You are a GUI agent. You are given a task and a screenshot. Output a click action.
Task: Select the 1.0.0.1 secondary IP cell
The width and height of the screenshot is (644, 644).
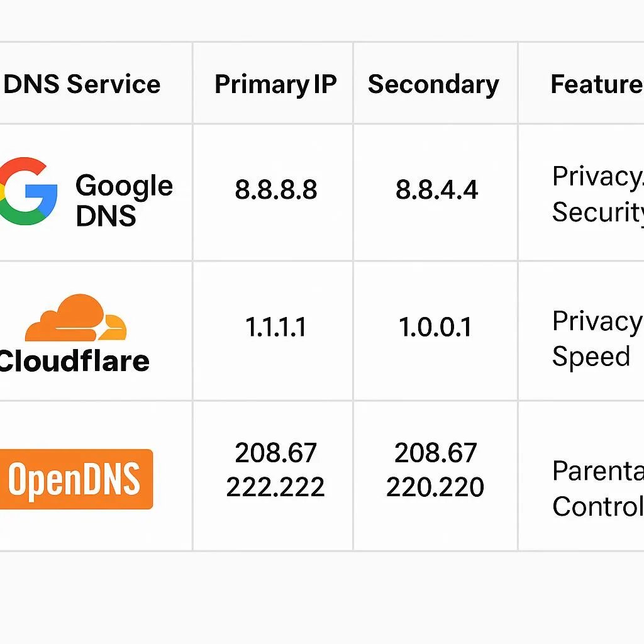(435, 328)
